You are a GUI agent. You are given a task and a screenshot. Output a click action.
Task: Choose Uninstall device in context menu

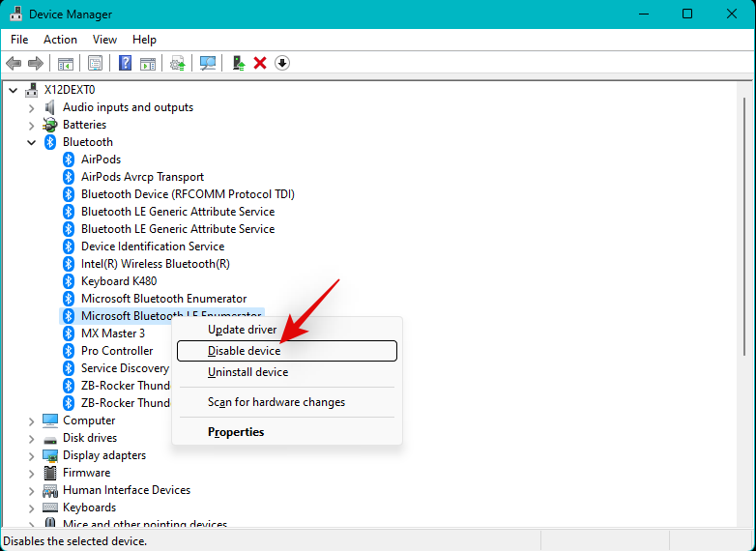click(287, 371)
